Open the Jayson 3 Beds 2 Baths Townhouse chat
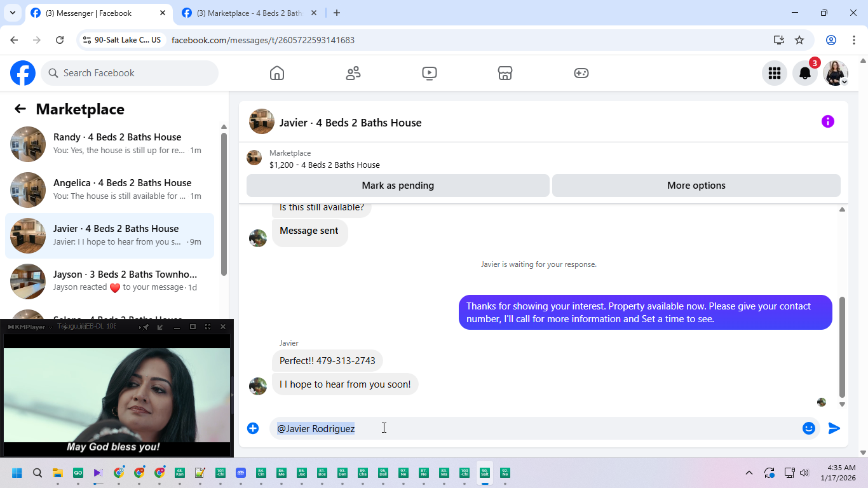Viewport: 868px width, 488px height. point(109,281)
